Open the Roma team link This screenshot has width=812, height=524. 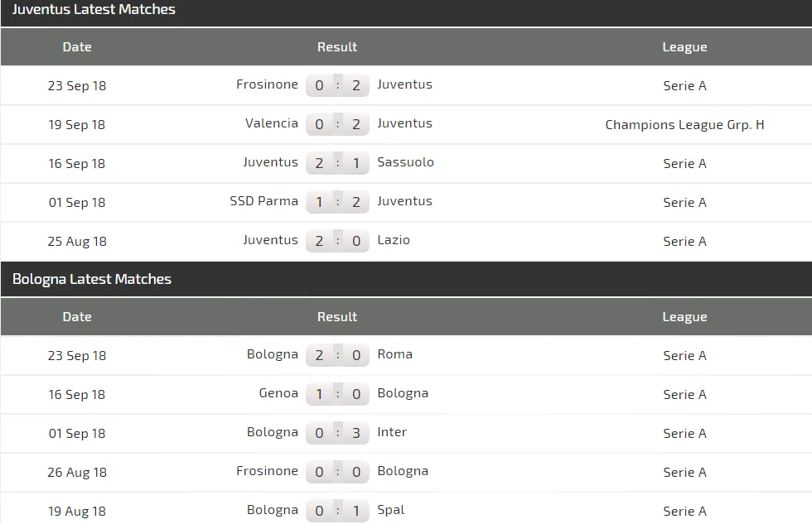click(x=394, y=354)
